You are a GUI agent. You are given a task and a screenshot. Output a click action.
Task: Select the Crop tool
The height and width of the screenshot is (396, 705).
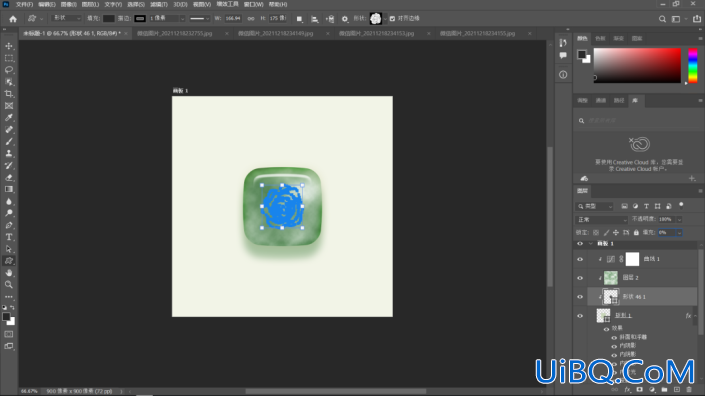(x=9, y=94)
